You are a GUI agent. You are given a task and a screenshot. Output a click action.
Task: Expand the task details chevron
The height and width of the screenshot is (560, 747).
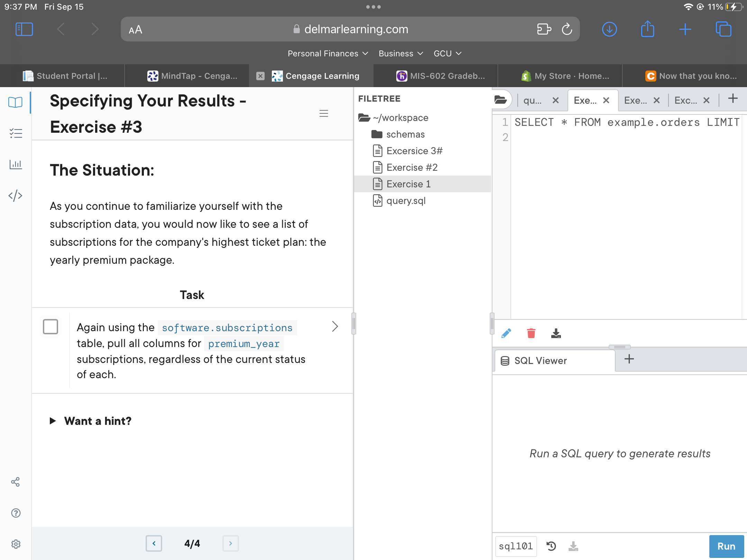[x=334, y=326]
